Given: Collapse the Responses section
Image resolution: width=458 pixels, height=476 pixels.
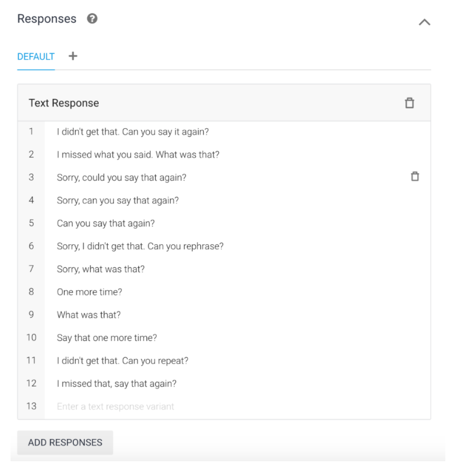Looking at the screenshot, I should click(424, 22).
